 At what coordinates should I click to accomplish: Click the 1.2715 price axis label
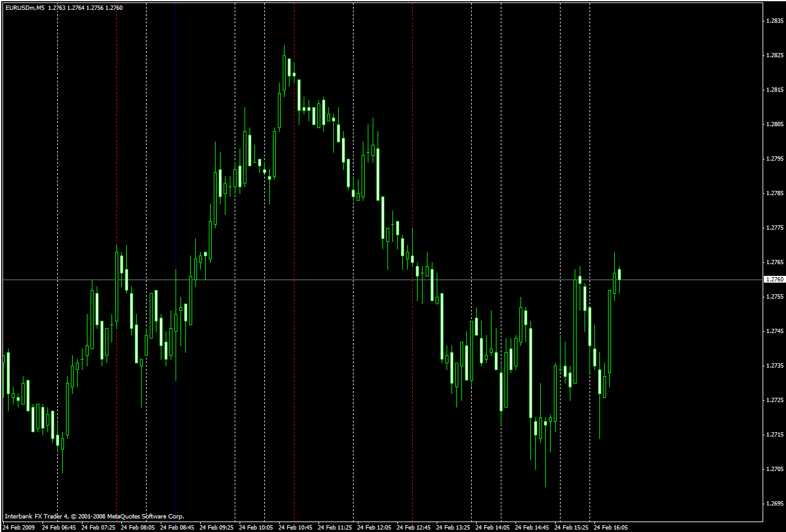[774, 435]
